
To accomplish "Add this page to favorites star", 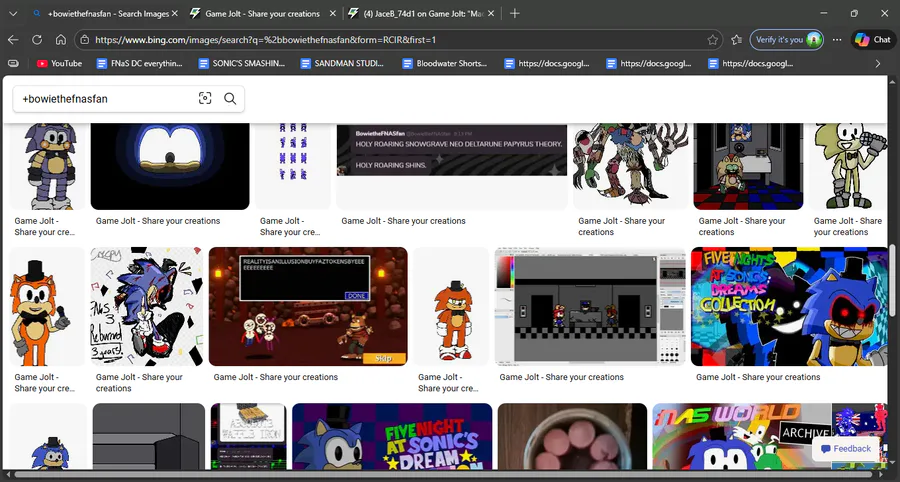I will [x=712, y=40].
